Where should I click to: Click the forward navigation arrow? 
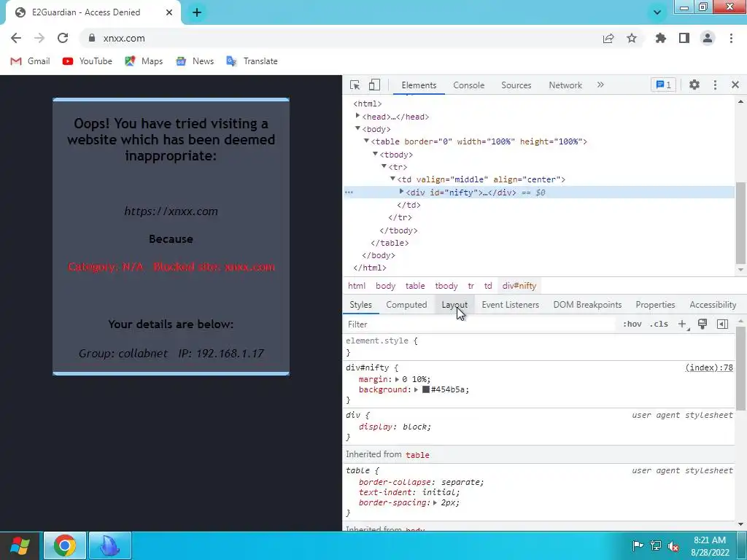[x=39, y=38]
